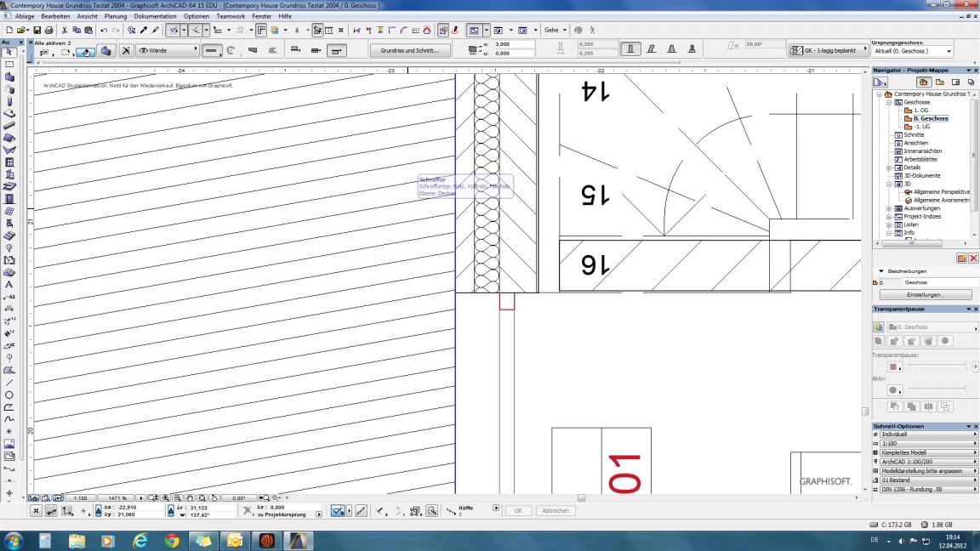This screenshot has height=551, width=980.
Task: Click the OK button in bottom bar
Action: pos(518,511)
